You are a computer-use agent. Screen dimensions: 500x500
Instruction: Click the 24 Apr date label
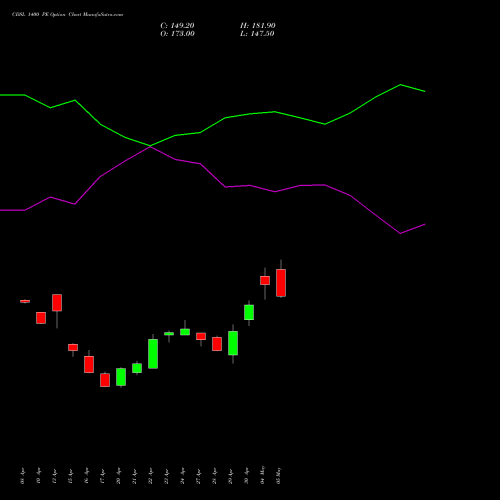click(183, 476)
